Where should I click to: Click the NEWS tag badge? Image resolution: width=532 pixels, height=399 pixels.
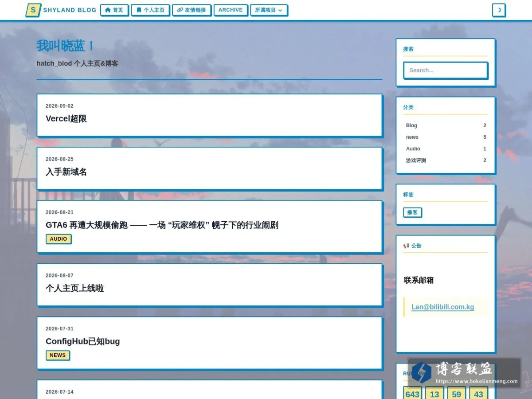pos(58,355)
